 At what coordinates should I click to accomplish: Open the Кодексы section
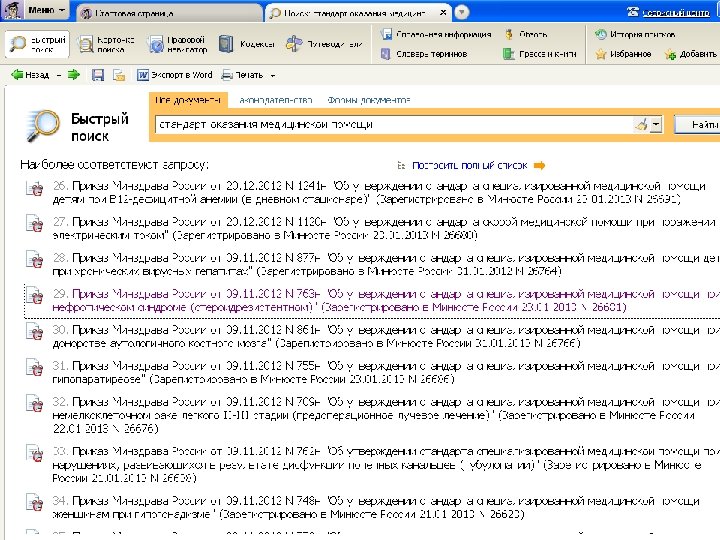[247, 44]
